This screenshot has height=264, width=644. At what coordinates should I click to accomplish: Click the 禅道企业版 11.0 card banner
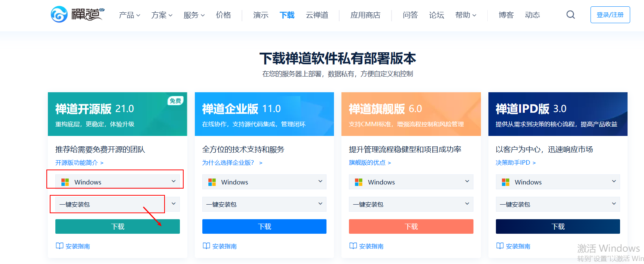pyautogui.click(x=264, y=114)
